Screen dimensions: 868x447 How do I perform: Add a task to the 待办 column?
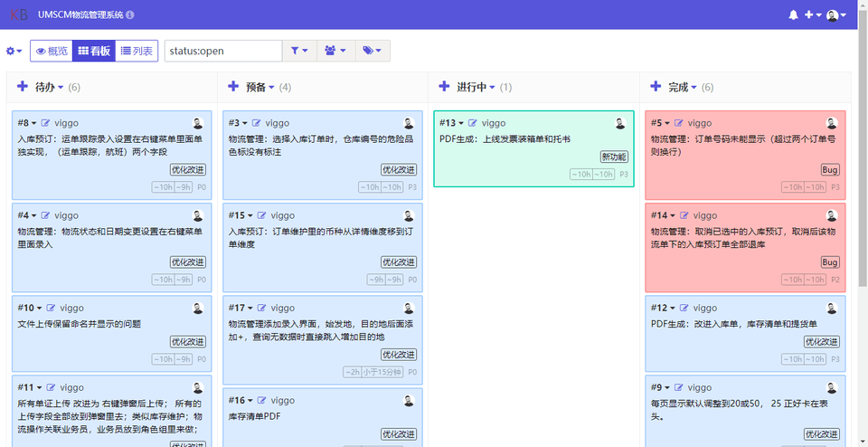pos(22,86)
